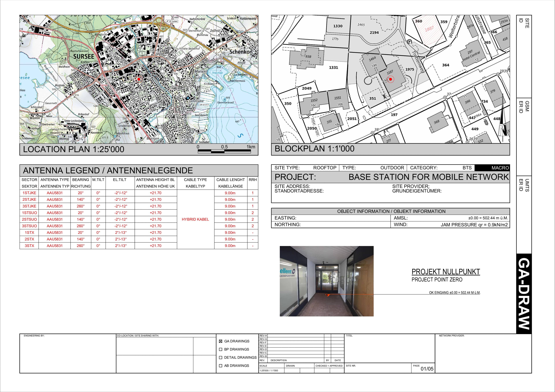Click parcel number 1975 on the block plan
Screen dimensions: 555x392
click(410, 69)
